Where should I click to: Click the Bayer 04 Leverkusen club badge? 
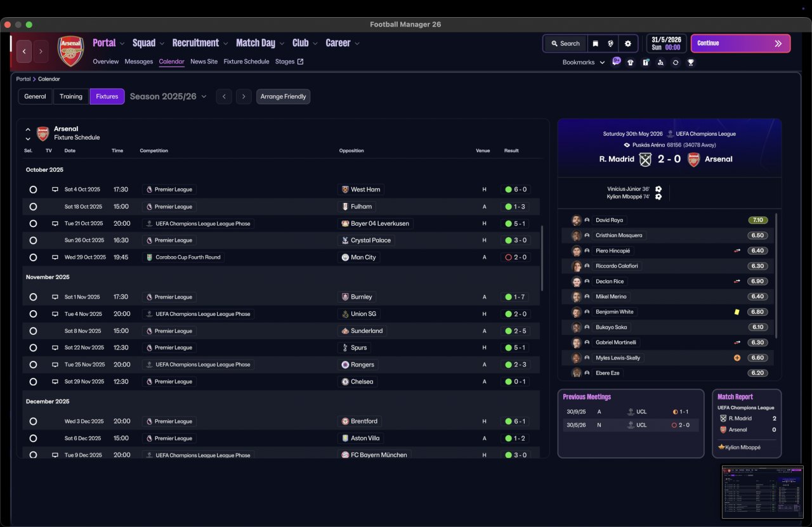346,223
